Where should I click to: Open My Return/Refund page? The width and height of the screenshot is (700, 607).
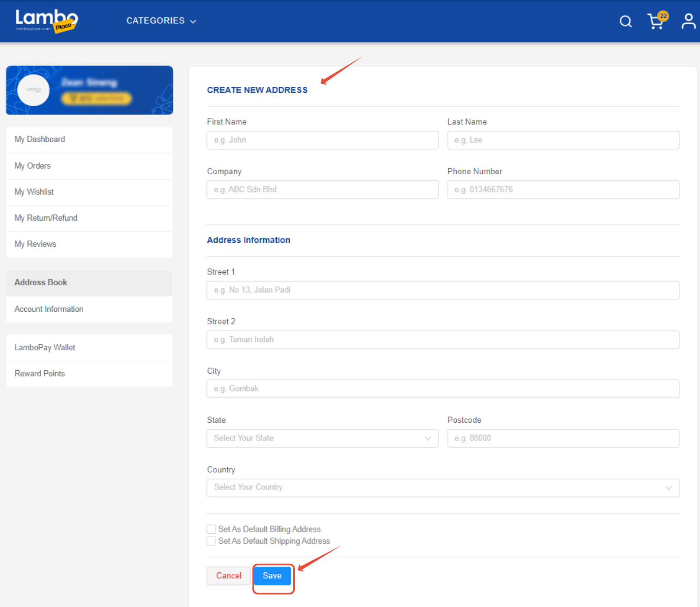point(89,218)
